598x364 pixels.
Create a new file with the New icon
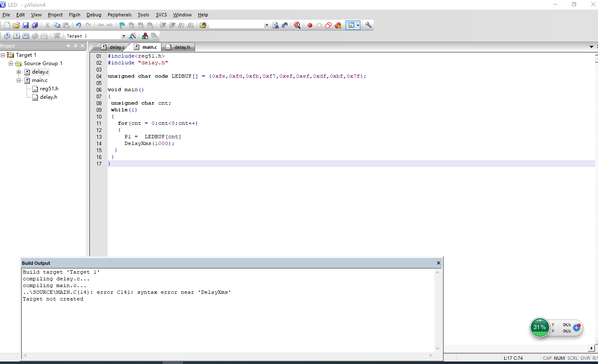(x=7, y=25)
